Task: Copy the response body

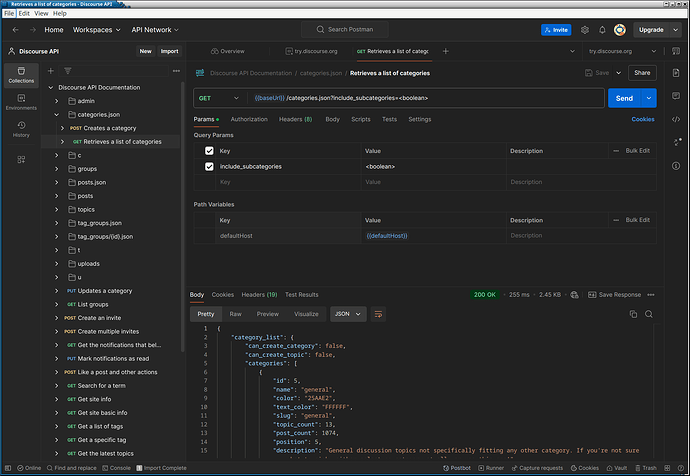Action: (x=633, y=314)
